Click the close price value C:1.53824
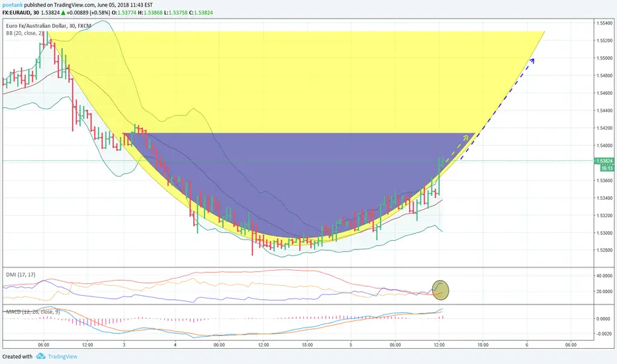Viewport: 617px width, 364px height. (x=201, y=13)
